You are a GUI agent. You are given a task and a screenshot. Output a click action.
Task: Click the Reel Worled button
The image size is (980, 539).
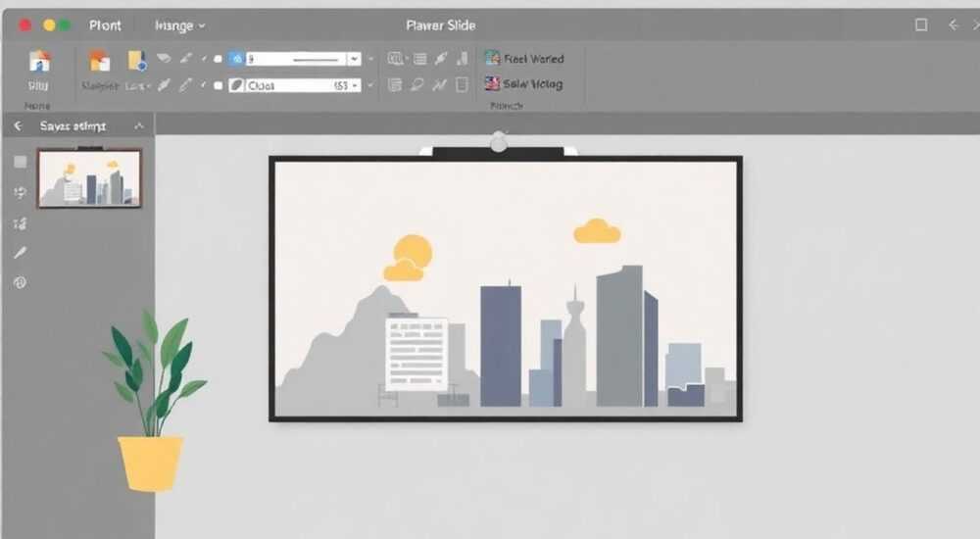524,59
